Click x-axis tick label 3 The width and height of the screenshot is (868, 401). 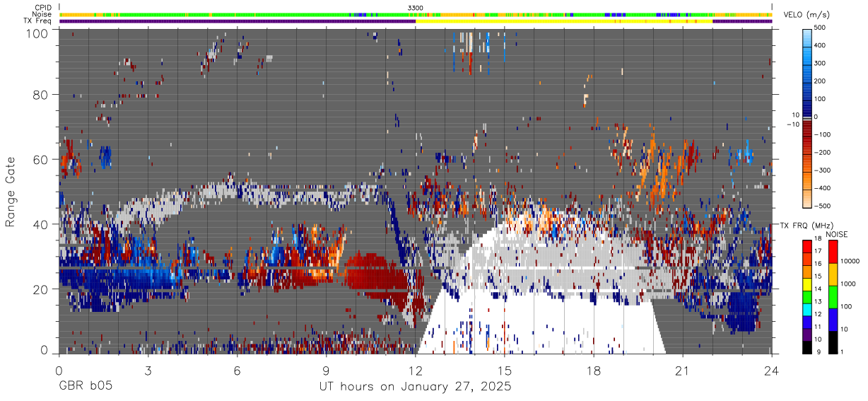point(148,371)
